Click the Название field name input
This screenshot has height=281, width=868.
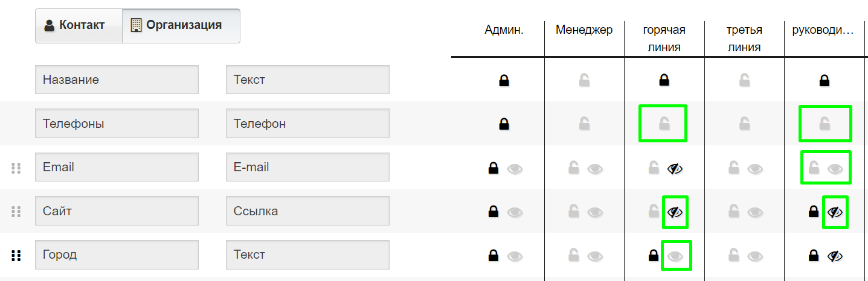pyautogui.click(x=117, y=80)
